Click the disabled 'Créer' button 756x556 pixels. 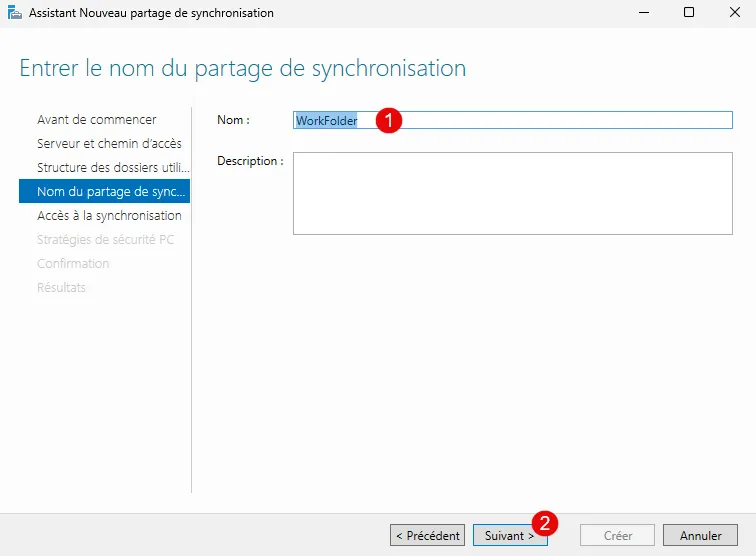coord(618,535)
